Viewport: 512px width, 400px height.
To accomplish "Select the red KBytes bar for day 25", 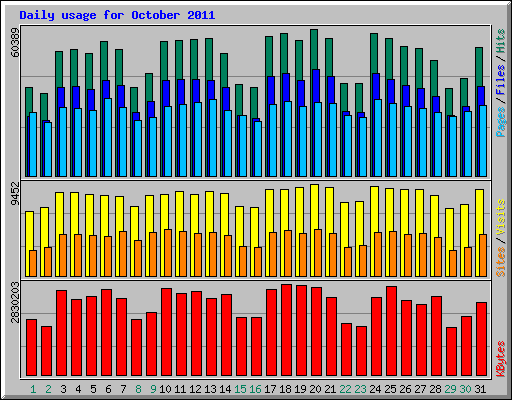I will pos(391,331).
